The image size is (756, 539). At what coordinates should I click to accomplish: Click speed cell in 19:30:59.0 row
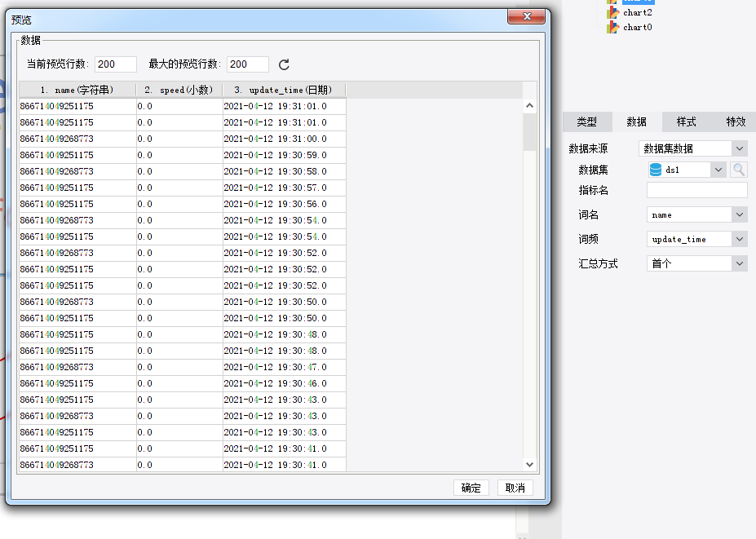179,155
